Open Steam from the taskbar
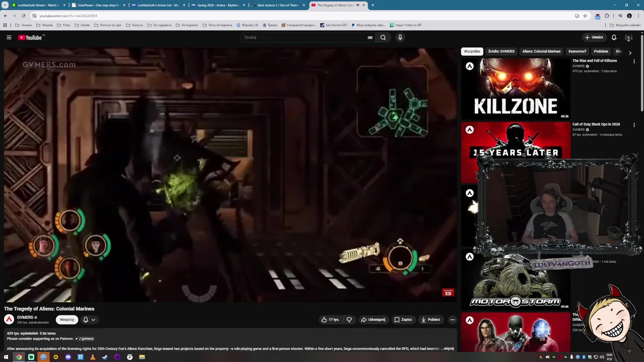The height and width of the screenshot is (362, 644). (x=105, y=357)
